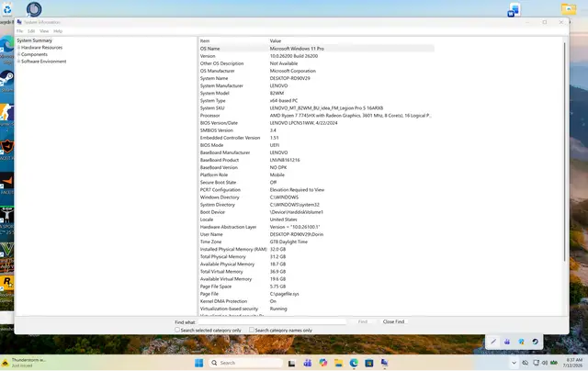Select the Boot Device row
Image resolution: width=588 pixels, height=371 pixels.
coord(316,212)
